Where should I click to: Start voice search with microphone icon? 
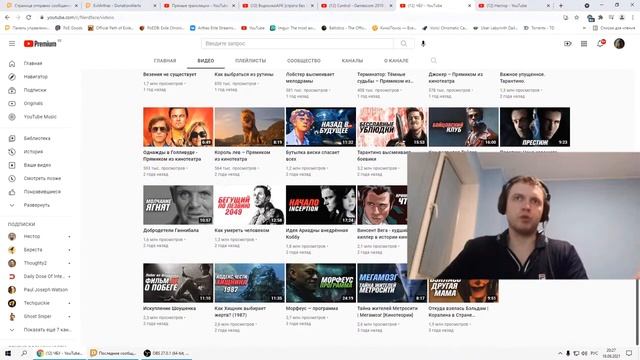[x=423, y=44]
